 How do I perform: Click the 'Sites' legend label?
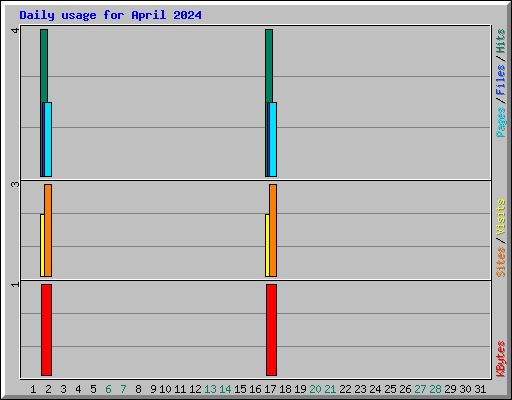(500, 262)
